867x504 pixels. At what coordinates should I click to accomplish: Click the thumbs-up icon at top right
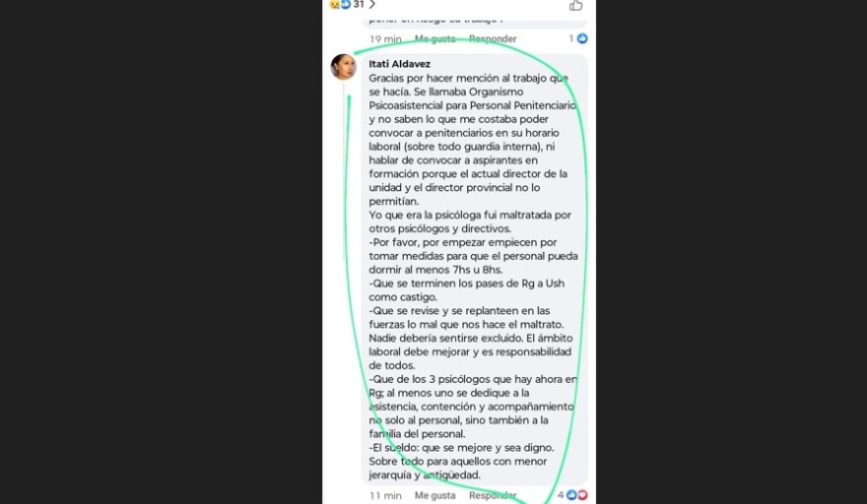click(x=575, y=6)
